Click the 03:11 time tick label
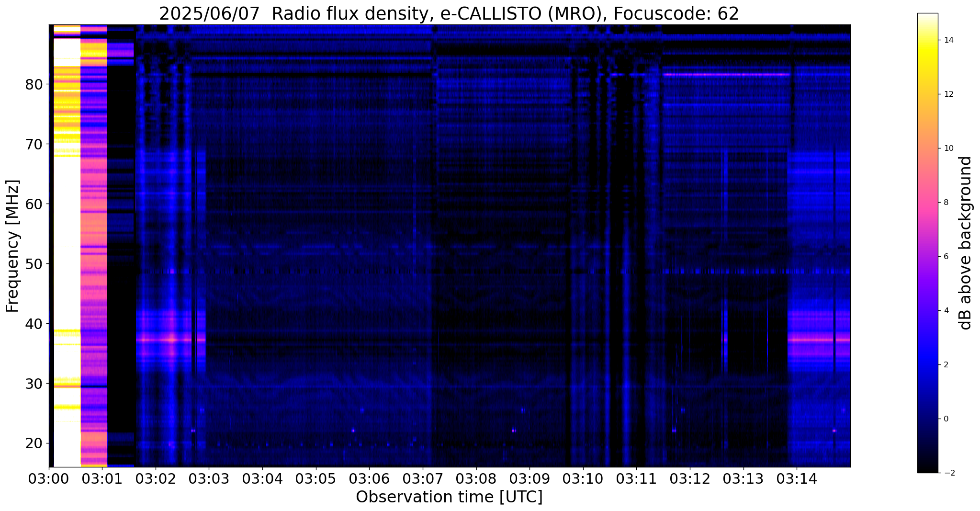This screenshot has height=511, width=980. pos(636,479)
